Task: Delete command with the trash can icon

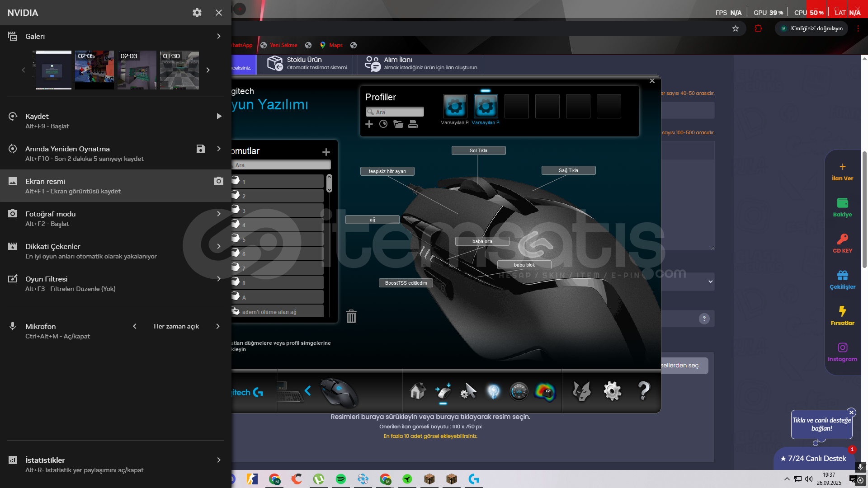Action: coord(351,316)
